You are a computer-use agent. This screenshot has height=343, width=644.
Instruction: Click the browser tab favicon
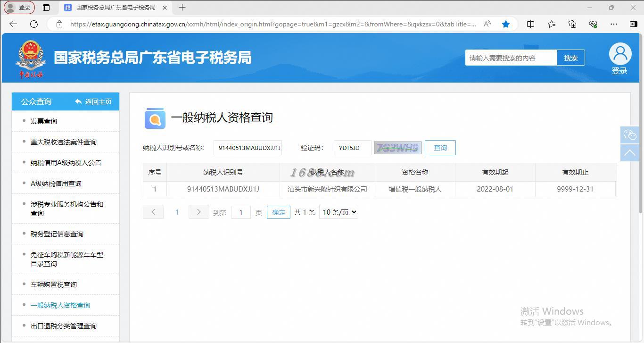[x=68, y=8]
